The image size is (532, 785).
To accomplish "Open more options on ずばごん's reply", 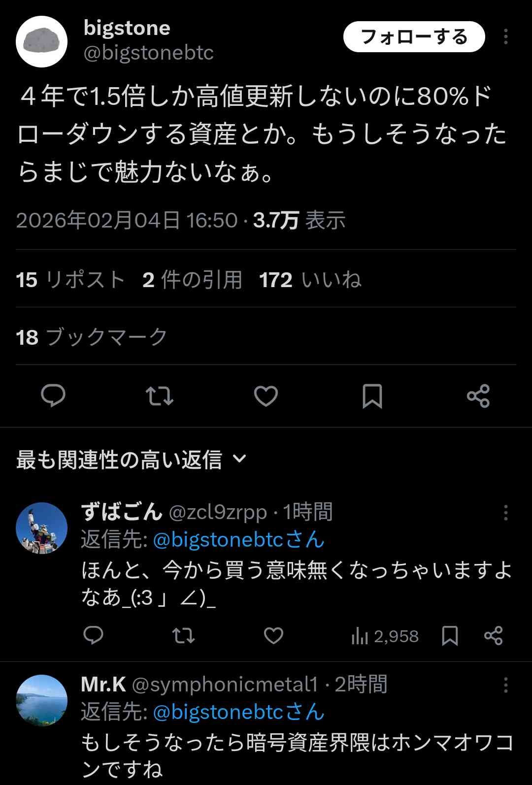I will [x=505, y=513].
